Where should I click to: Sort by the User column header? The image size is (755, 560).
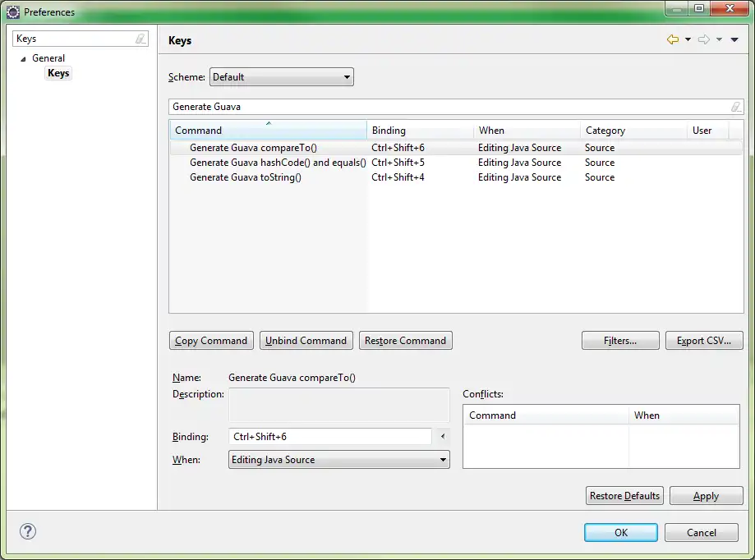tap(708, 131)
